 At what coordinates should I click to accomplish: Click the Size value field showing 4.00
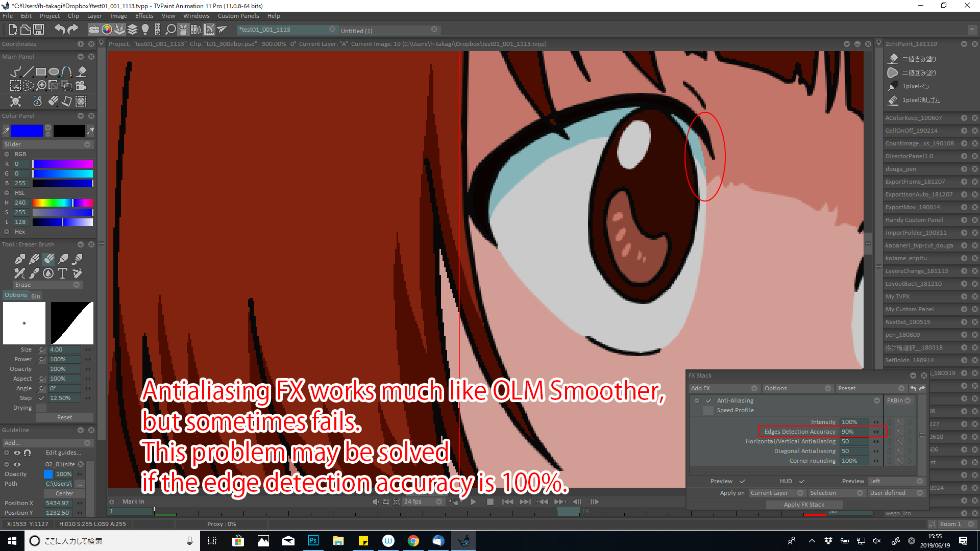[x=64, y=349]
